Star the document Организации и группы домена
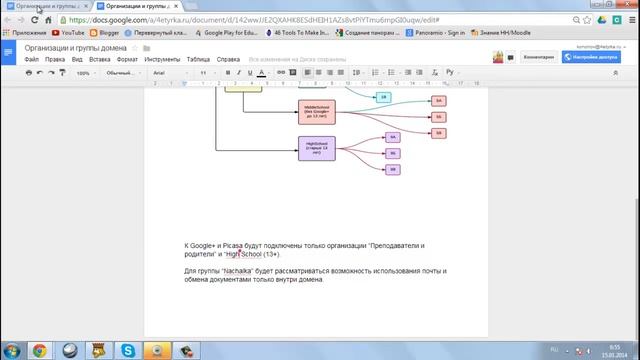This screenshot has width=640, height=360. (x=135, y=48)
